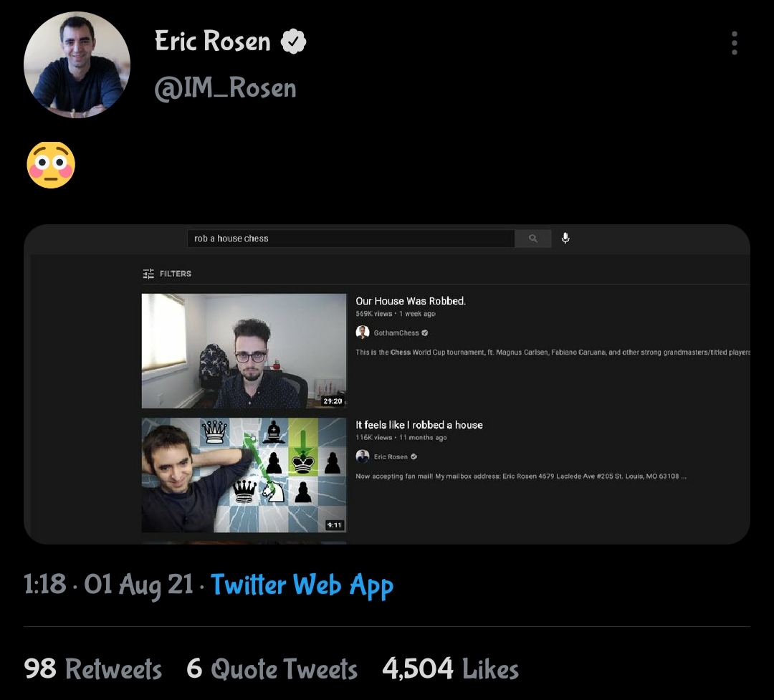The height and width of the screenshot is (700, 774).
Task: Click the Twitter Web App source link
Action: (x=302, y=585)
